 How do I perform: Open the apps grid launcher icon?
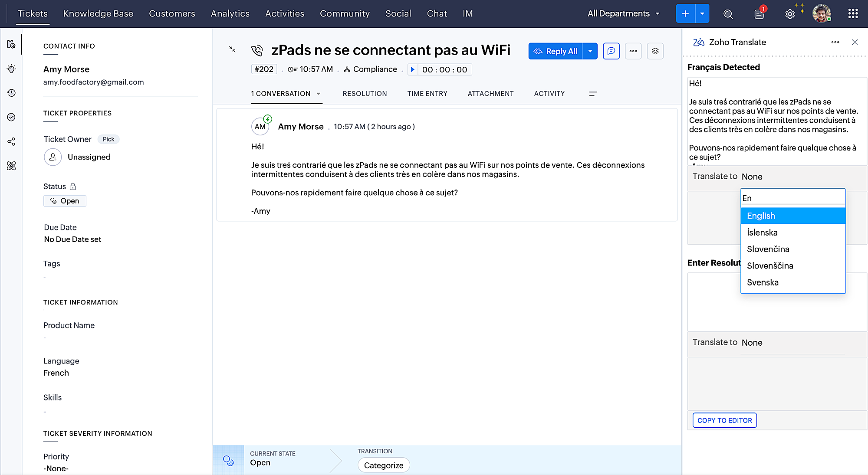[853, 14]
